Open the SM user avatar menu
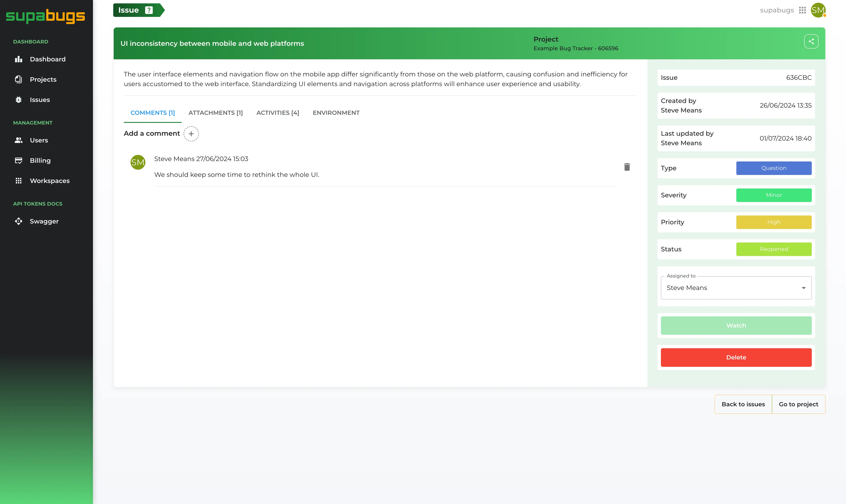Image resolution: width=846 pixels, height=504 pixels. coord(817,10)
